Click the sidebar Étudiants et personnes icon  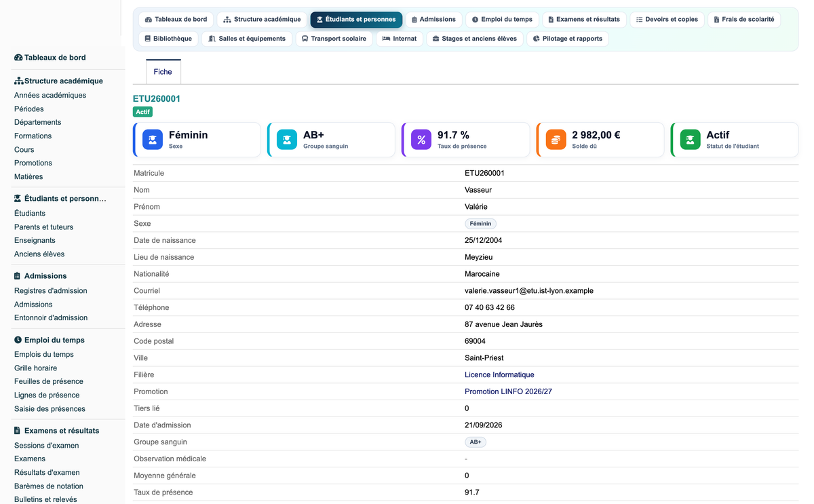[18, 199]
